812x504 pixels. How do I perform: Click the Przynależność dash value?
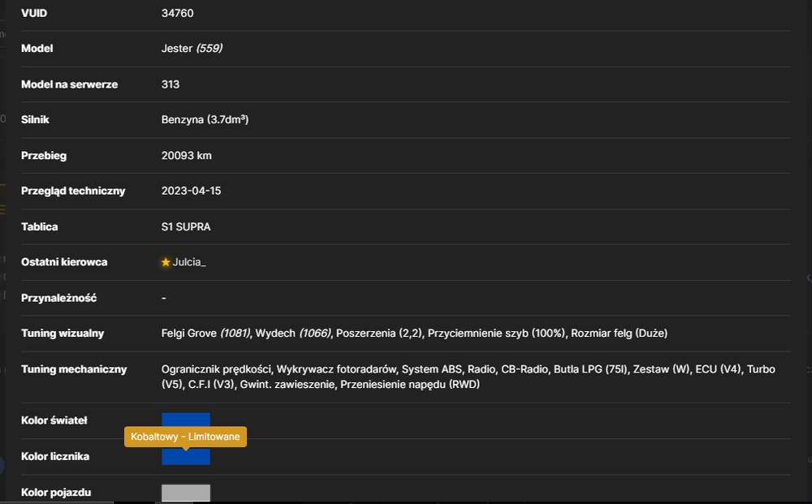click(x=164, y=298)
